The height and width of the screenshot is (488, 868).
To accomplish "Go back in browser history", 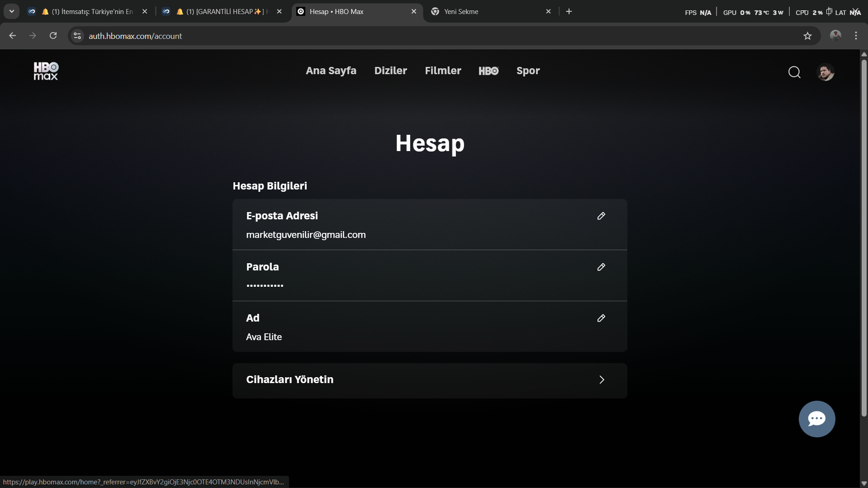I will coord(13,36).
